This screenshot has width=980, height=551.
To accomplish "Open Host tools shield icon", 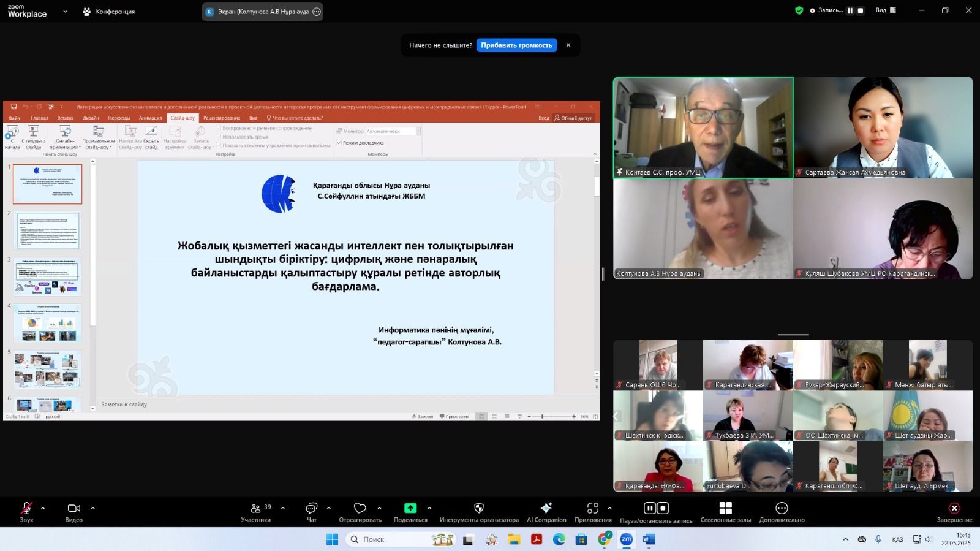I will [x=479, y=512].
